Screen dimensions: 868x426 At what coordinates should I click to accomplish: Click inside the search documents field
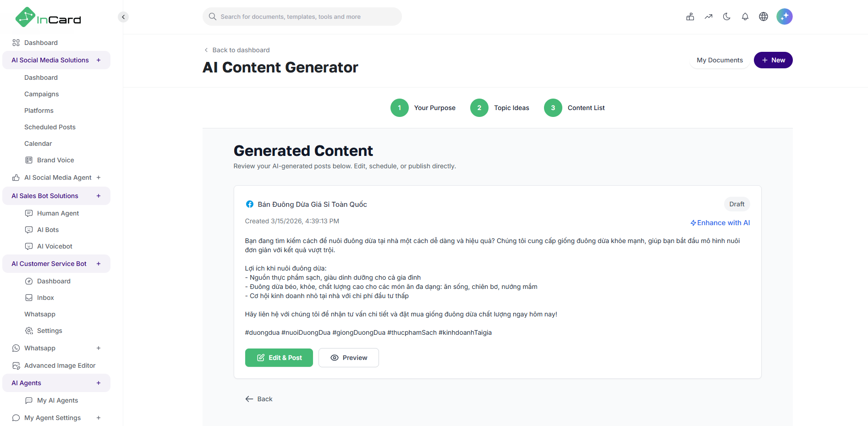302,16
